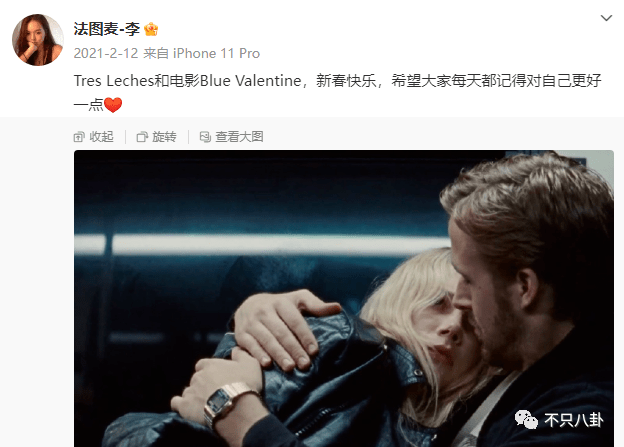The height and width of the screenshot is (447, 624).
Task: Click the Blue Valentine movie still image
Action: coord(344,299)
